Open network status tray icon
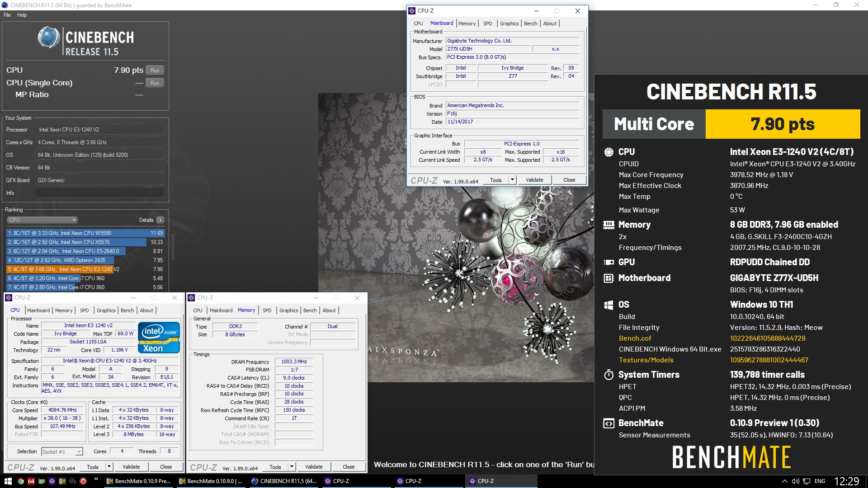The height and width of the screenshot is (488, 868). point(806,481)
